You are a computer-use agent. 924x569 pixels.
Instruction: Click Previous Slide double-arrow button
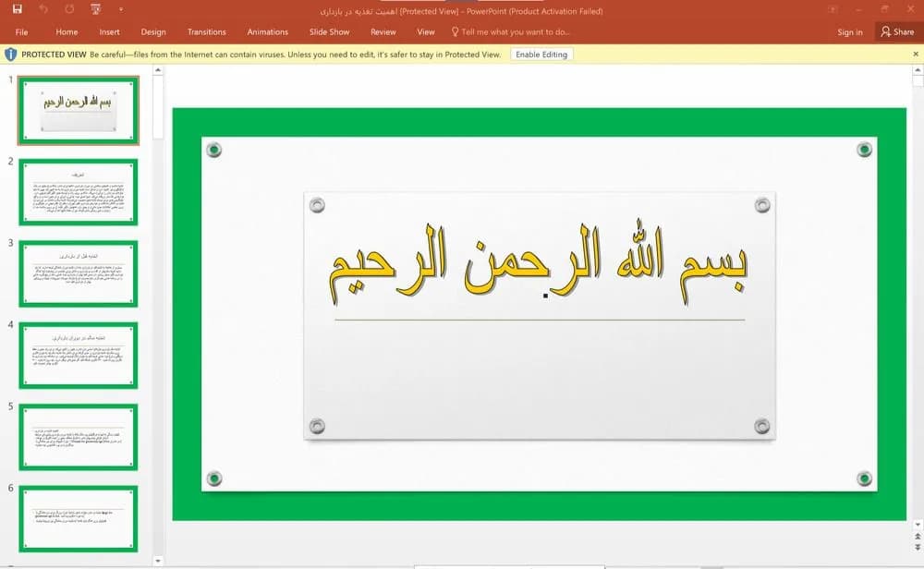tap(917, 537)
